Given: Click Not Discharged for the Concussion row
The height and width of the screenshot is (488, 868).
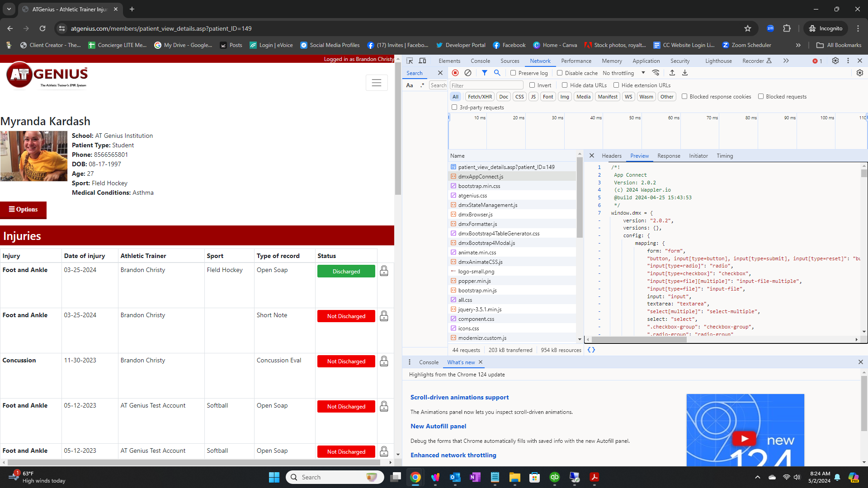Looking at the screenshot, I should click(346, 361).
